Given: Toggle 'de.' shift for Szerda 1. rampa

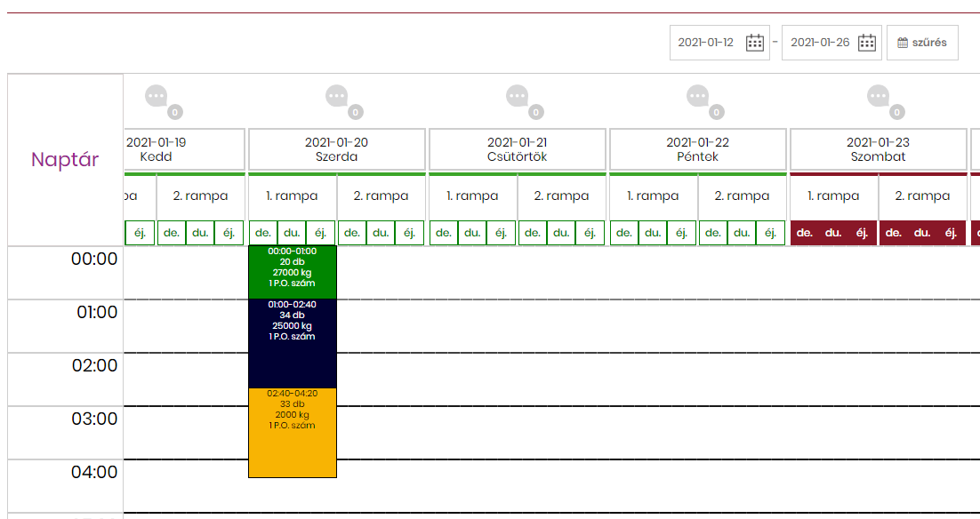Looking at the screenshot, I should click(263, 233).
